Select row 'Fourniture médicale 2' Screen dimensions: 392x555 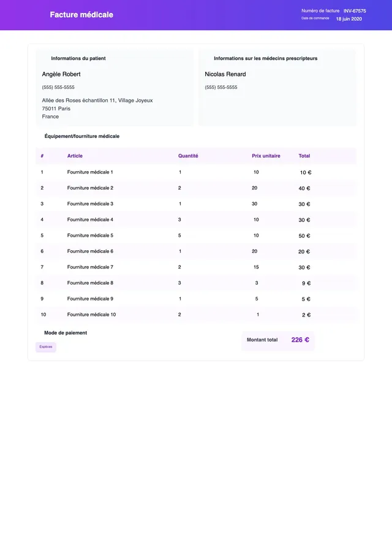coord(196,188)
